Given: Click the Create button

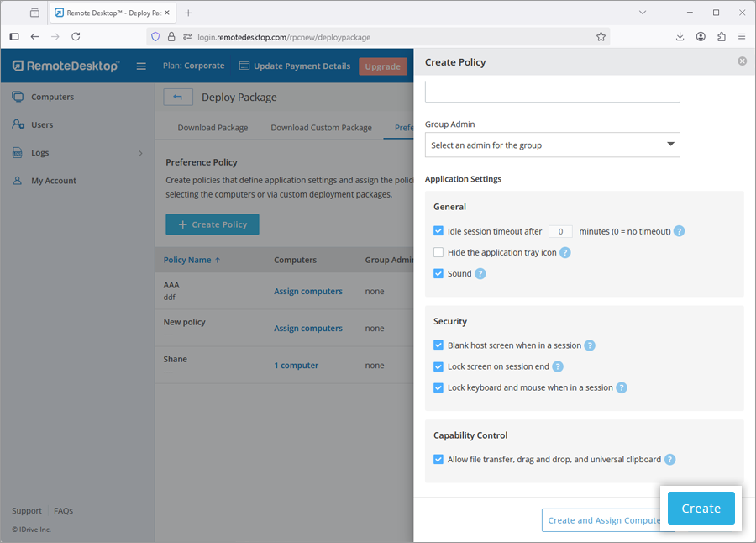Looking at the screenshot, I should [701, 509].
